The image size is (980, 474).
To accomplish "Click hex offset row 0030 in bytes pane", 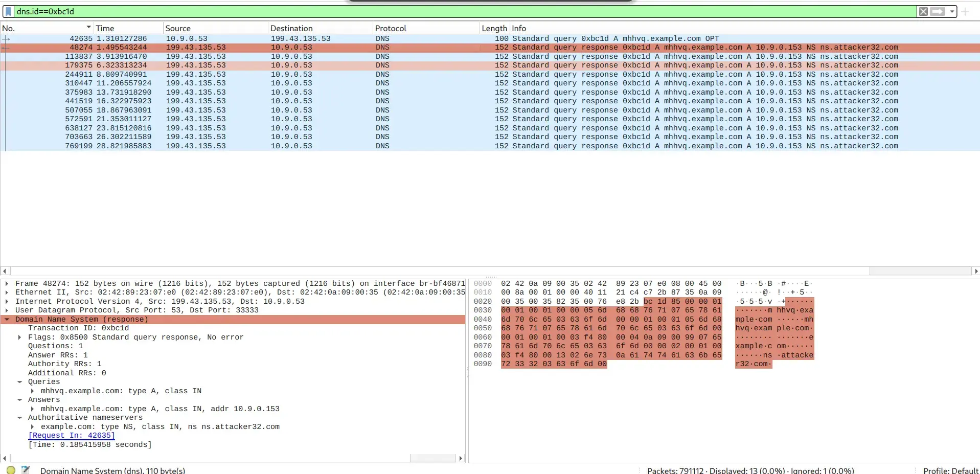I will pyautogui.click(x=483, y=310).
